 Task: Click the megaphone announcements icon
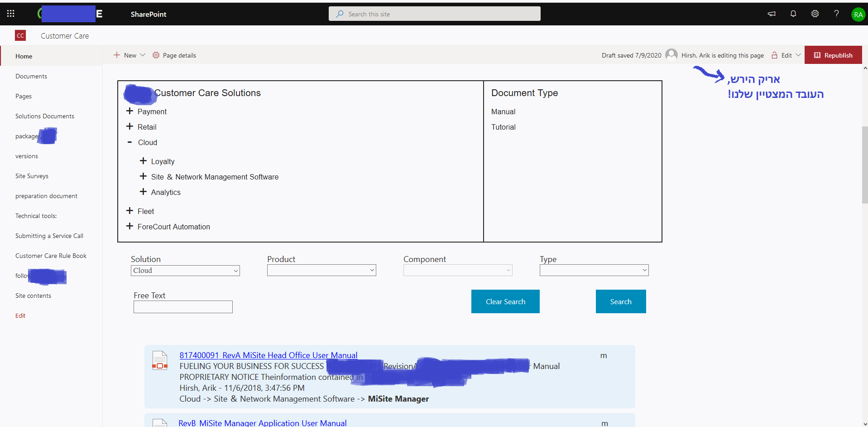tap(772, 14)
